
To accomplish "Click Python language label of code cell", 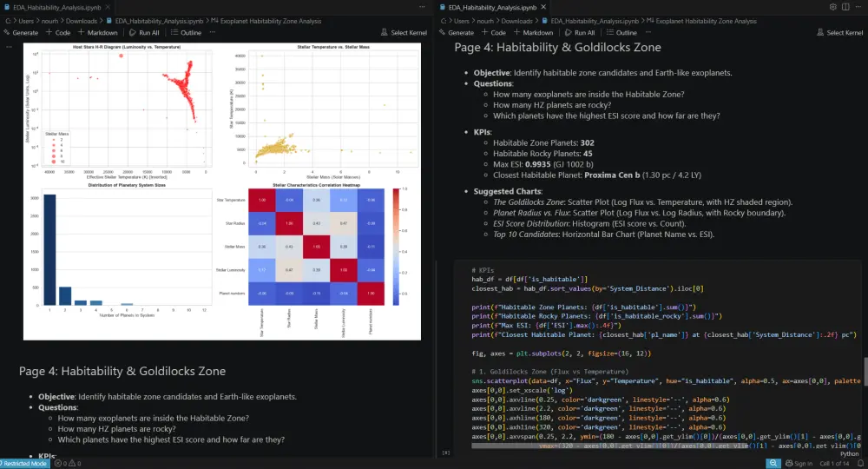I will coord(850,454).
